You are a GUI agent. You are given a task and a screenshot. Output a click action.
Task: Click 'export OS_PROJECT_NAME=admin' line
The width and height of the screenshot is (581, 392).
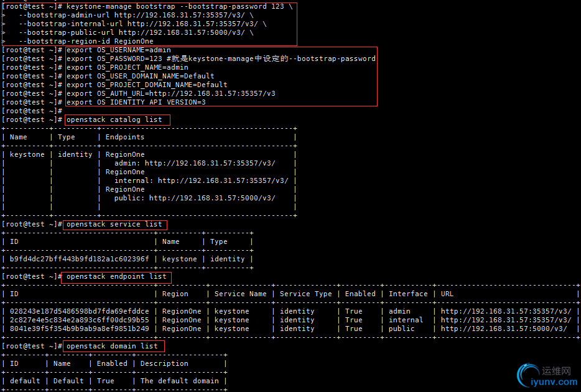coord(128,67)
